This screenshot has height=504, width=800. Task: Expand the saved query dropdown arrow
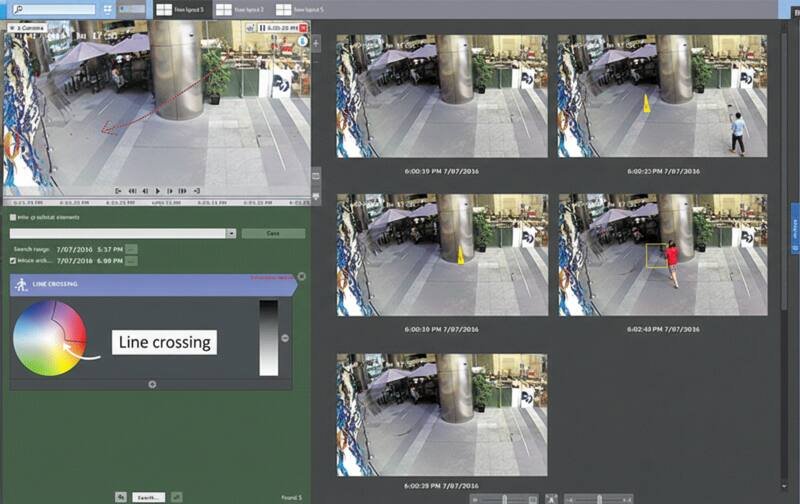pyautogui.click(x=231, y=233)
